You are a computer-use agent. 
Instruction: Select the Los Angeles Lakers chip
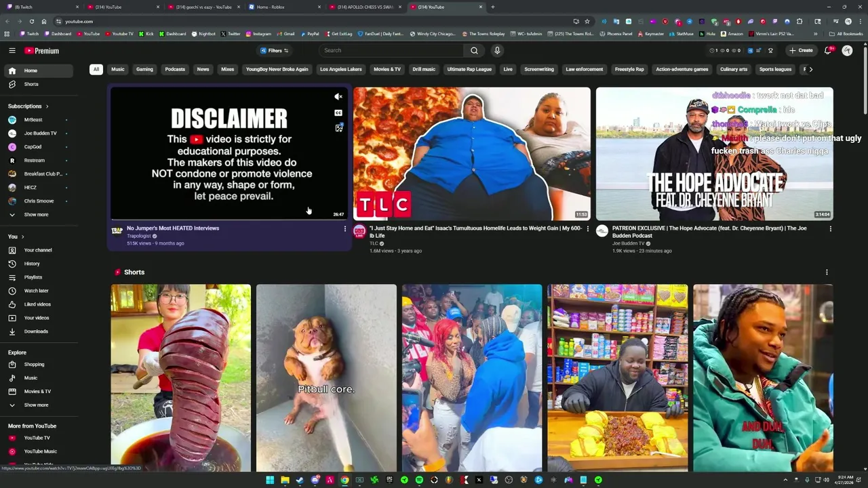coord(340,69)
